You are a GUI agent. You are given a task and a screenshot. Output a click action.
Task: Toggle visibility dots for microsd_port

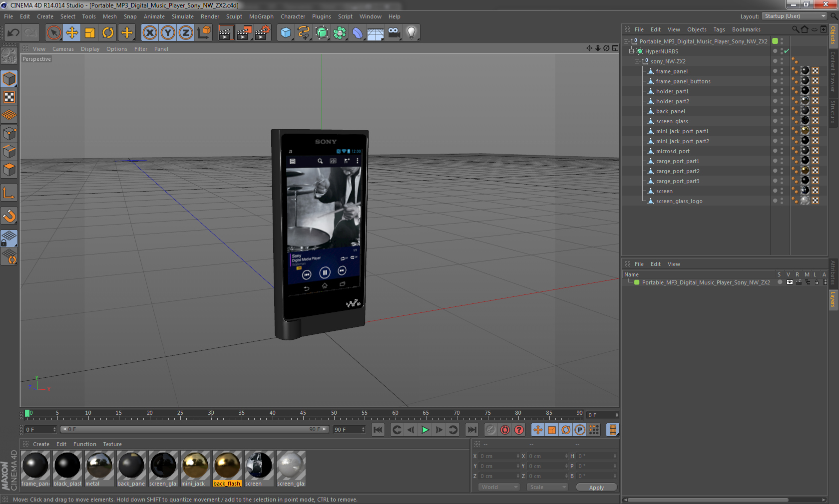click(x=782, y=151)
